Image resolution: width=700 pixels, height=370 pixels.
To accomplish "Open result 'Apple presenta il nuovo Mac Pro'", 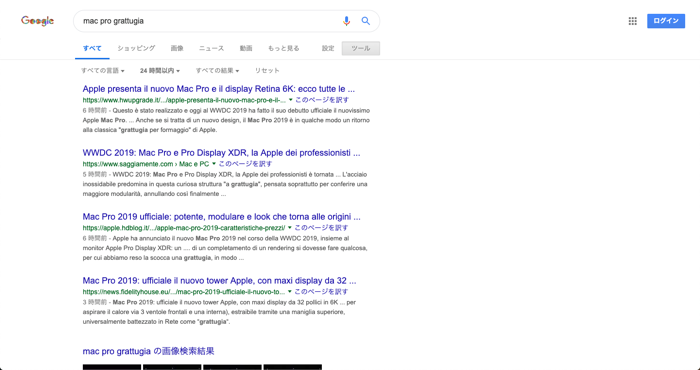I will [219, 89].
